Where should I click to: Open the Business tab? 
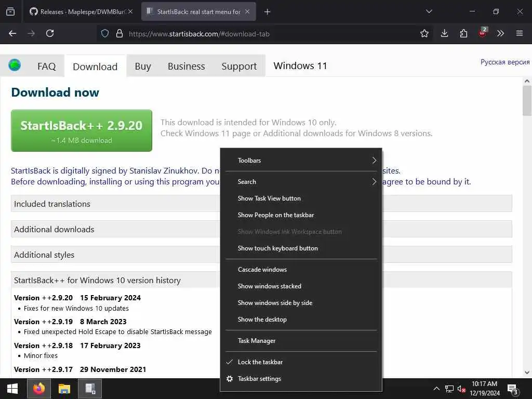[187, 66]
